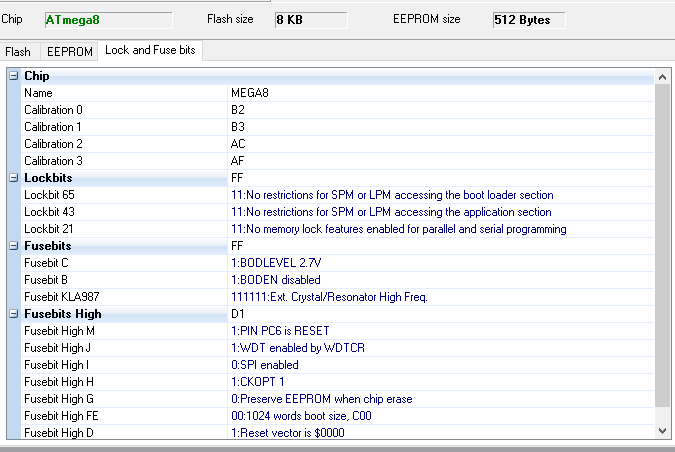Select the Lockbit 65 value
675x452 pixels.
391,195
